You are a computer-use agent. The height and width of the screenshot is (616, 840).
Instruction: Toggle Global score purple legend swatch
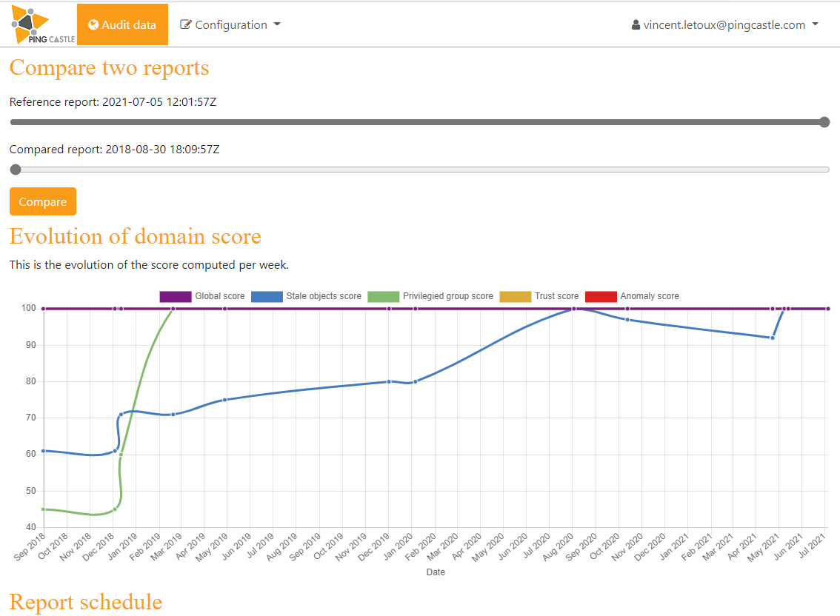coord(176,296)
